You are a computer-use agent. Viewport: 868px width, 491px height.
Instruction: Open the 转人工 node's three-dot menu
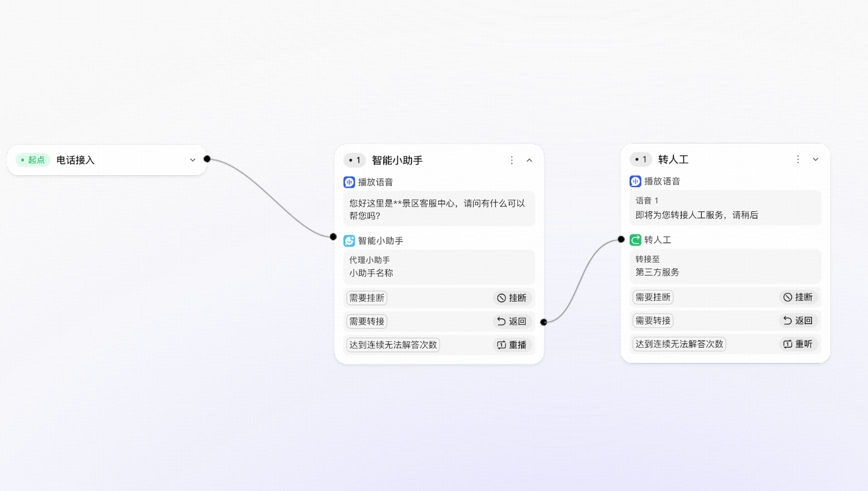(x=798, y=159)
